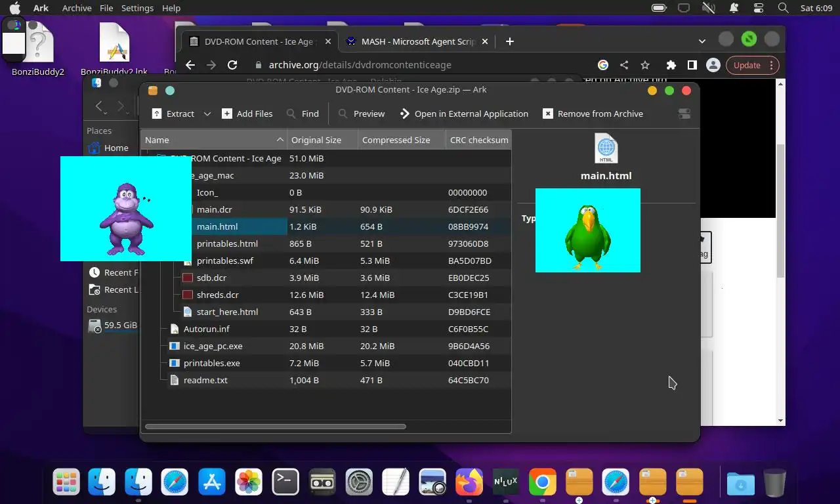840x504 pixels.
Task: Switch to MASH Microsoft Agent tab
Action: coord(417,41)
